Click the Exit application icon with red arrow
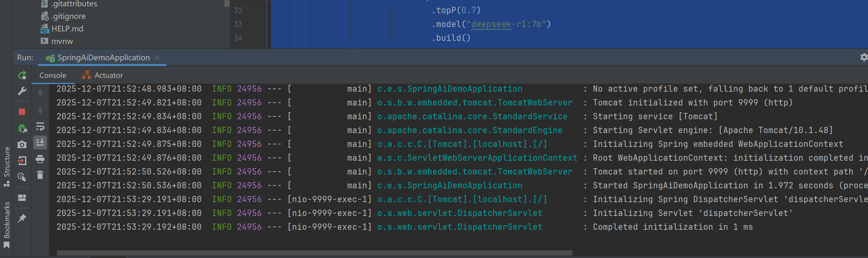This screenshot has height=258, width=868. pos(22,161)
